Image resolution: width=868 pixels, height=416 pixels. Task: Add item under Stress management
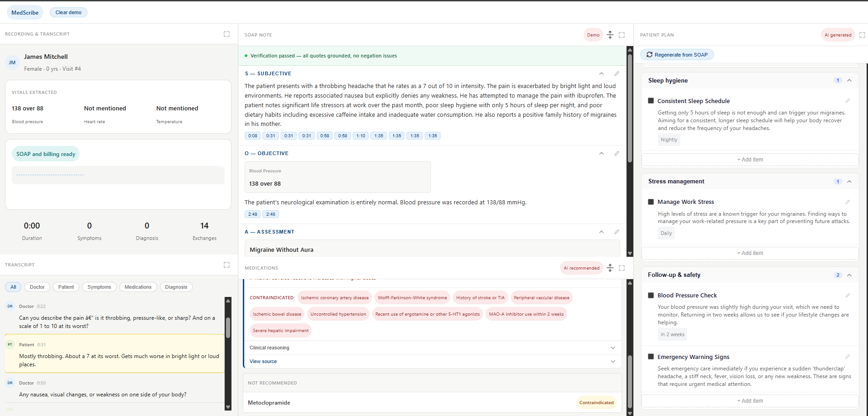pyautogui.click(x=750, y=253)
